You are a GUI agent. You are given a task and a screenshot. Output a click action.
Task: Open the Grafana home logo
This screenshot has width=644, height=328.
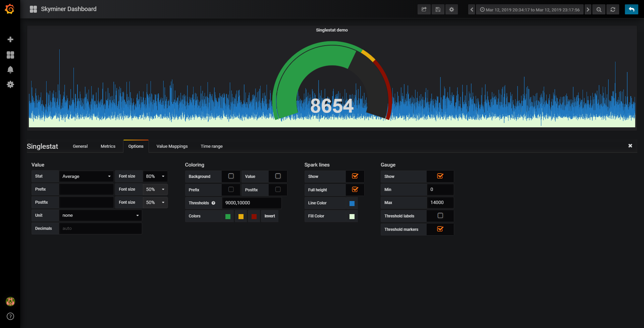coord(10,9)
